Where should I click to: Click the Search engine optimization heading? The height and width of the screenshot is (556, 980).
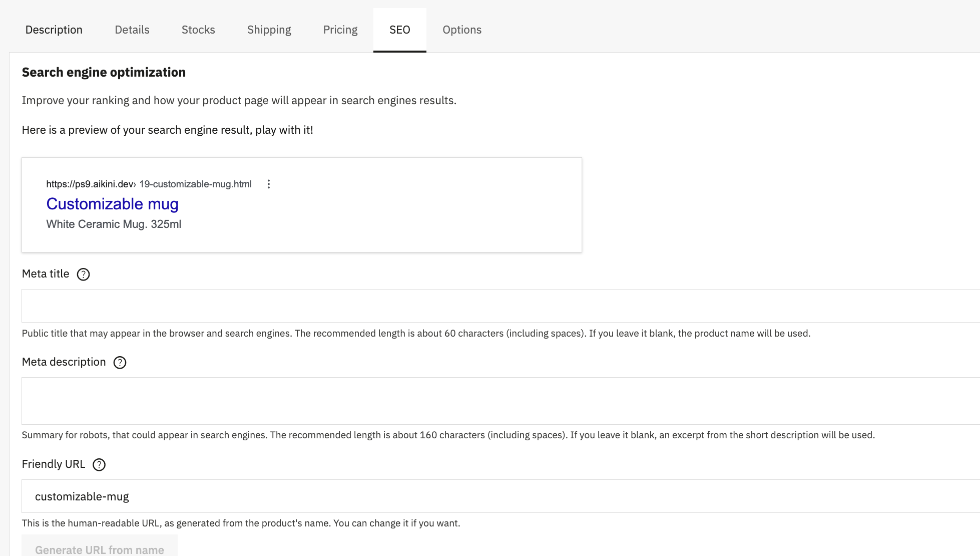(x=104, y=72)
